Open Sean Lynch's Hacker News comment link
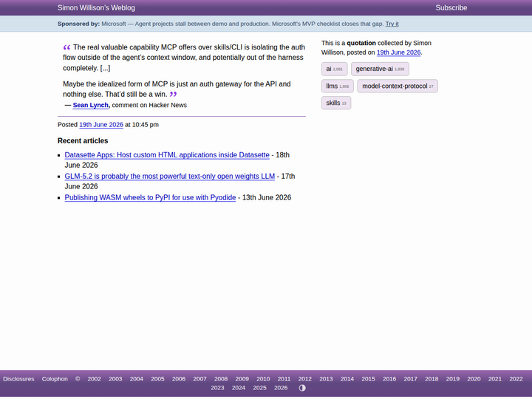532x399 pixels. [x=91, y=105]
